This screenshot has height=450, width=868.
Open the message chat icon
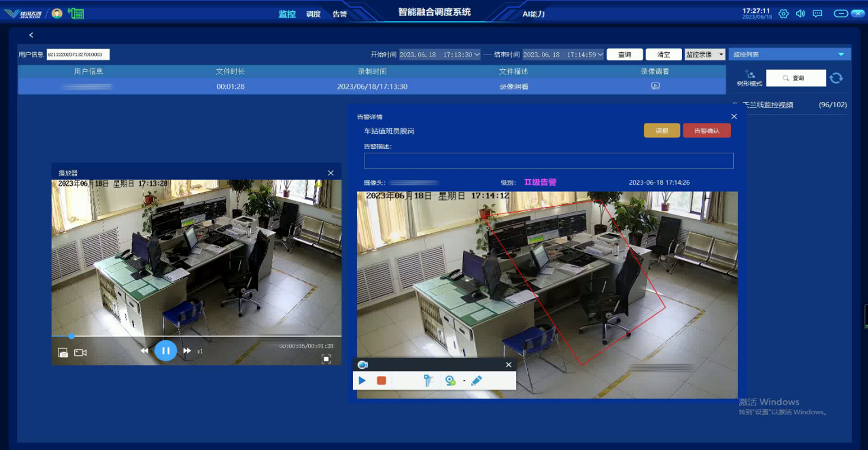(x=817, y=13)
